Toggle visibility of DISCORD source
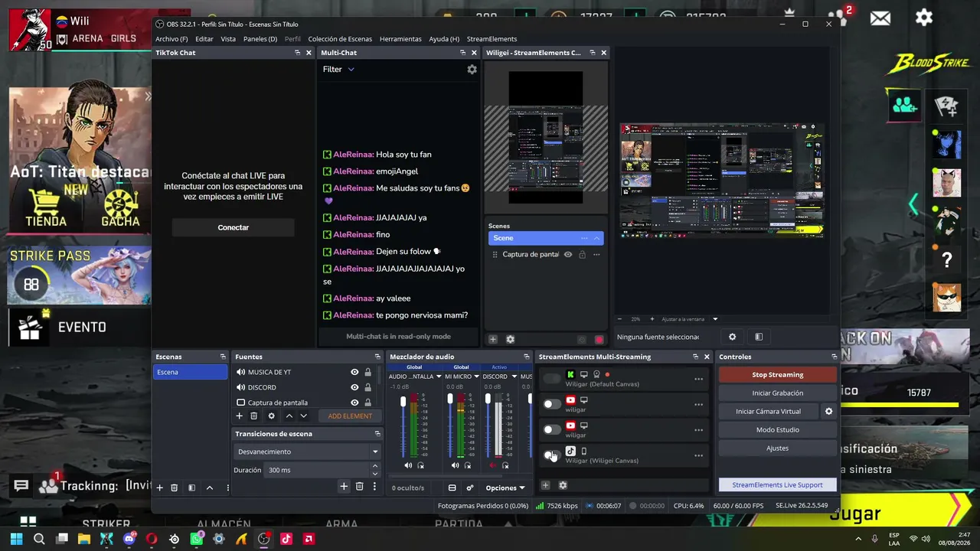This screenshot has height=551, width=980. (x=354, y=387)
